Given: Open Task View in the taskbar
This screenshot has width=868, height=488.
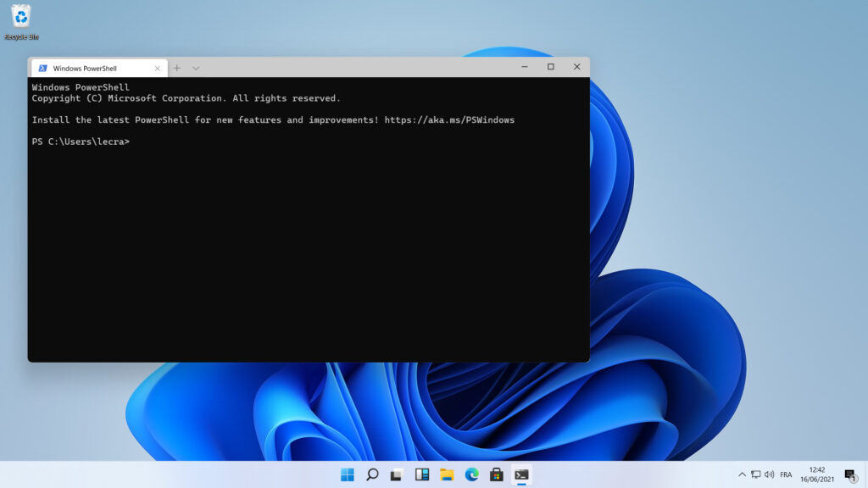Looking at the screenshot, I should click(397, 474).
